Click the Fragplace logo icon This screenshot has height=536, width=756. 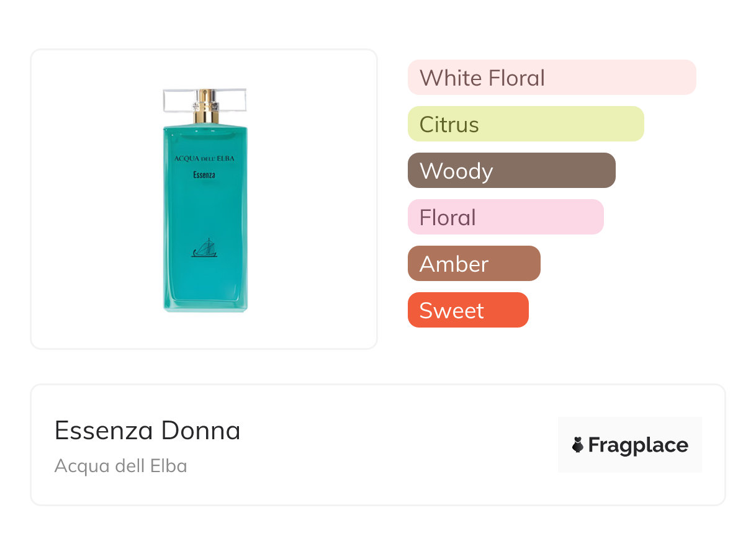[x=578, y=445]
